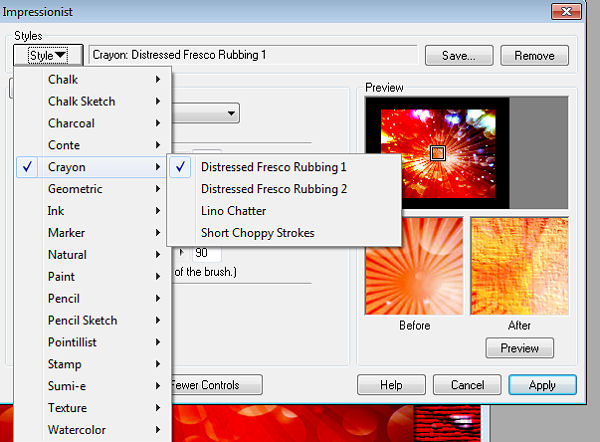The image size is (600, 442).
Task: Pick Short Choppy Strokes style
Action: click(257, 233)
